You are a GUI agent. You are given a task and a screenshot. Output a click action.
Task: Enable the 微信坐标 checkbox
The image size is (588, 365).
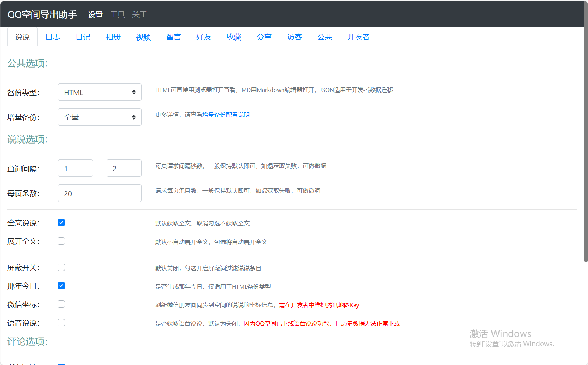(x=61, y=304)
